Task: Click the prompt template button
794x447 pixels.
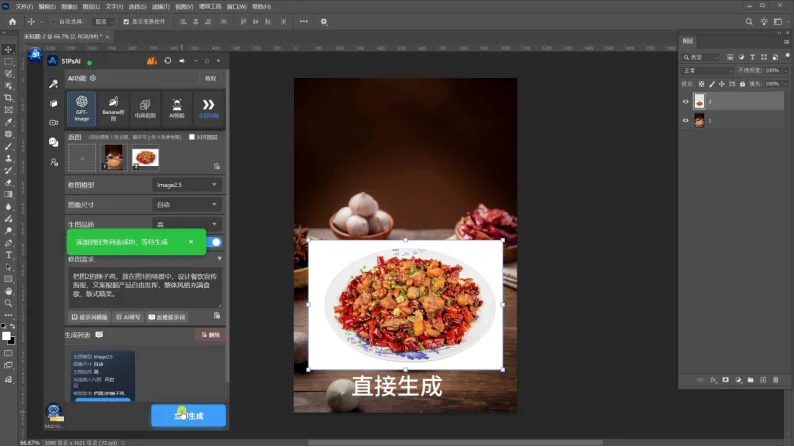Action: (90, 317)
